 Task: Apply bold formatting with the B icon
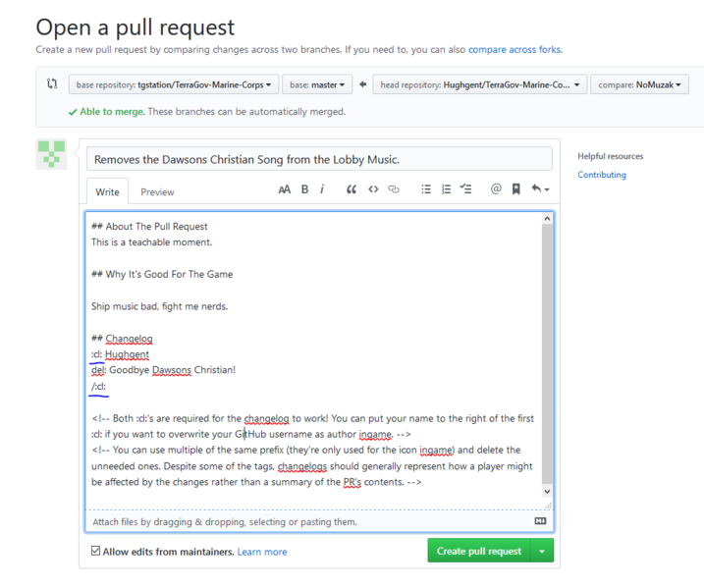click(x=304, y=189)
